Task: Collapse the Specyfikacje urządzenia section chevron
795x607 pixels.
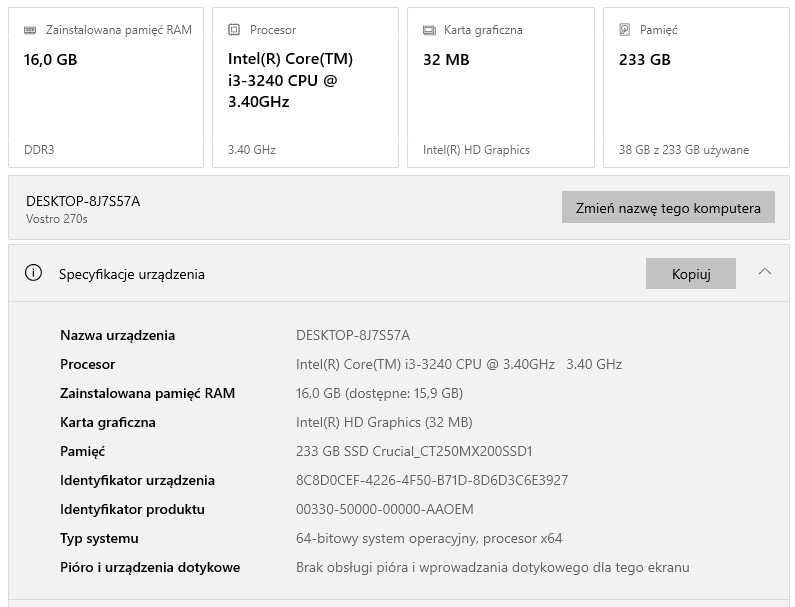Action: pyautogui.click(x=765, y=272)
